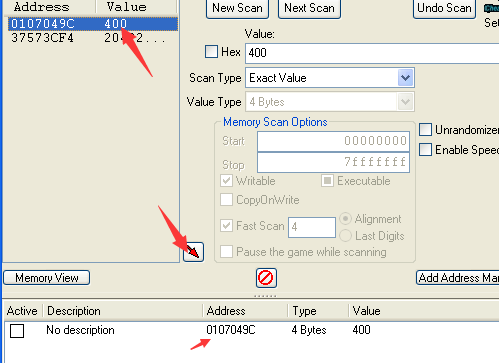This screenshot has width=499, height=363.
Task: Select the Alignment radio button
Action: tap(345, 219)
